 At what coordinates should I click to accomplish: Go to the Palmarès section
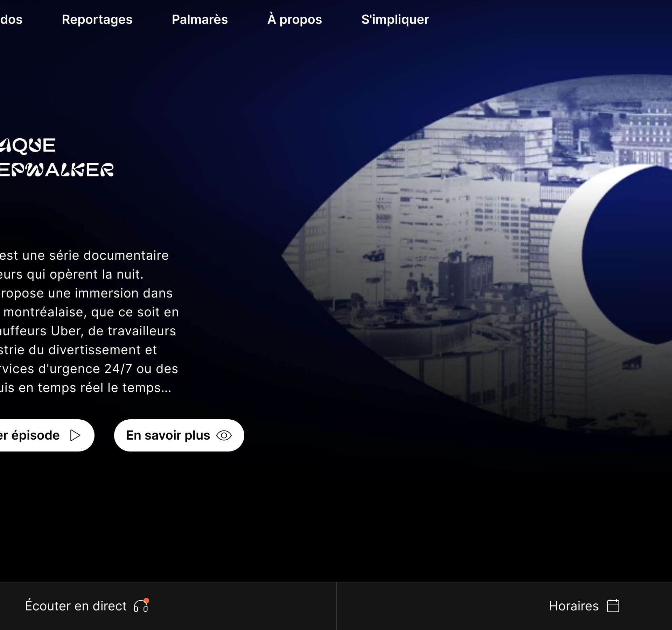[199, 20]
